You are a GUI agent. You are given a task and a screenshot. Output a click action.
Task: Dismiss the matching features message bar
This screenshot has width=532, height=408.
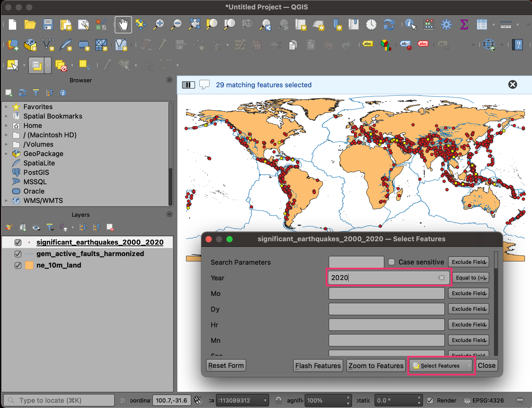click(x=512, y=84)
